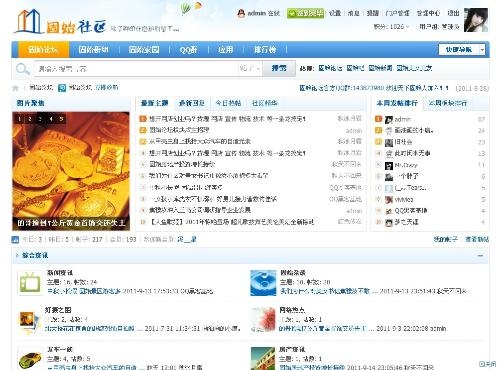
Task: Go to slide 3 of image focus
Action: click(x=40, y=119)
